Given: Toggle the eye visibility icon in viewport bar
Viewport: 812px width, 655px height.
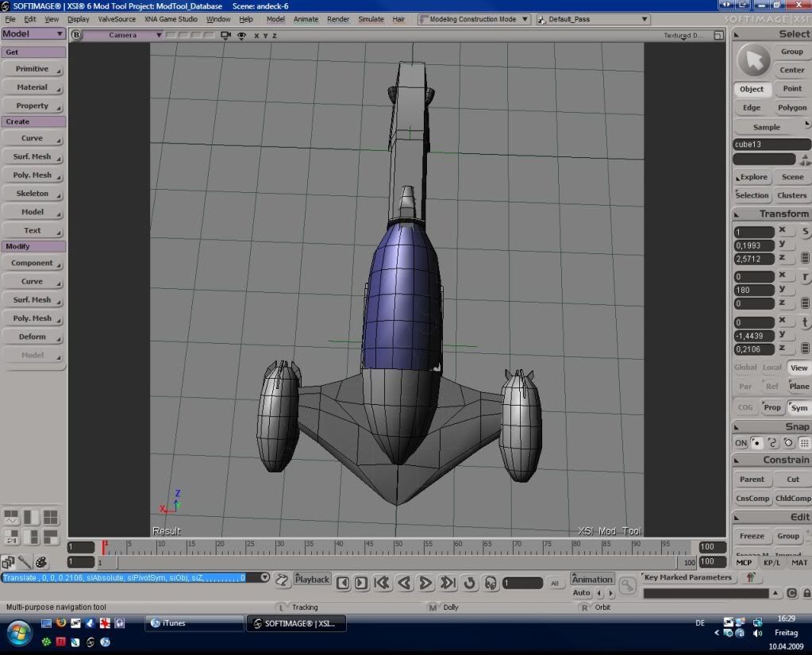Looking at the screenshot, I should pyautogui.click(x=241, y=35).
